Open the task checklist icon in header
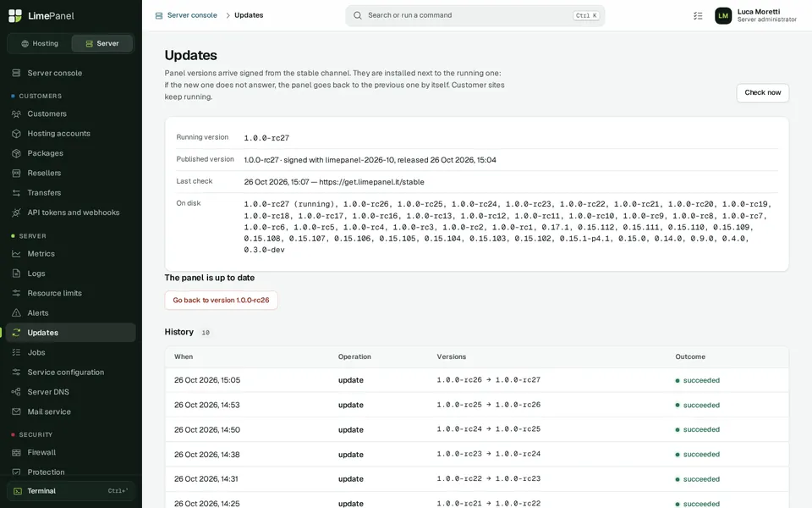 (x=698, y=15)
